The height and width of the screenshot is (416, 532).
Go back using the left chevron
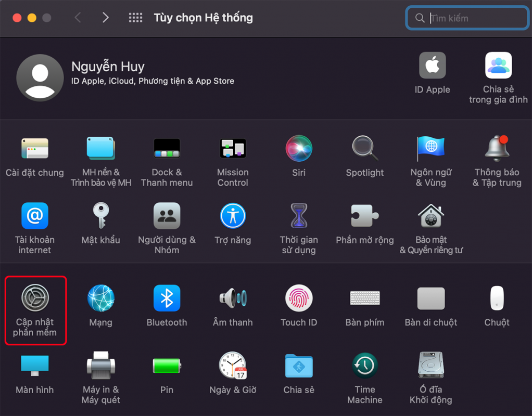(78, 18)
